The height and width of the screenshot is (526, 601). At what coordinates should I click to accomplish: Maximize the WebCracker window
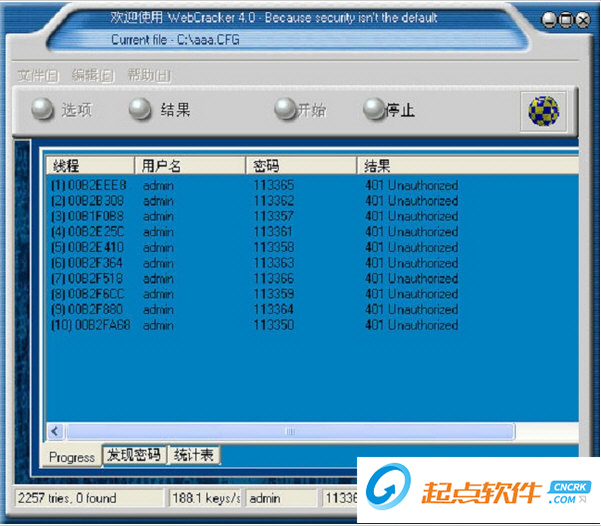pos(566,20)
